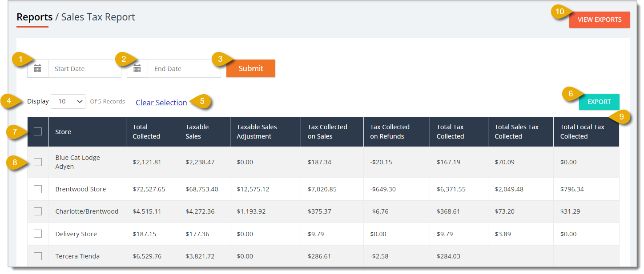Viewport: 644px width, 274px height.
Task: Click the $12,575.12 sales adjustment value
Action: (253, 189)
